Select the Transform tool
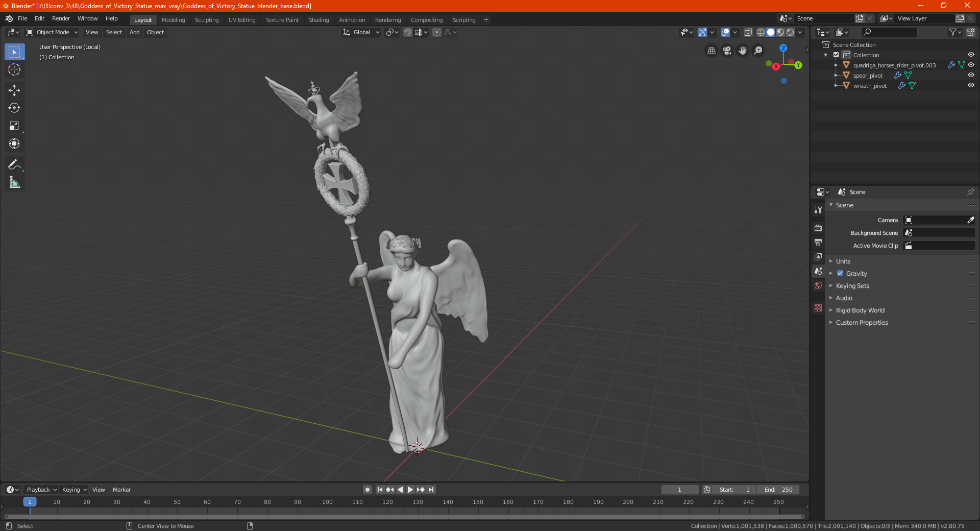Viewport: 980px width, 531px height. point(14,144)
